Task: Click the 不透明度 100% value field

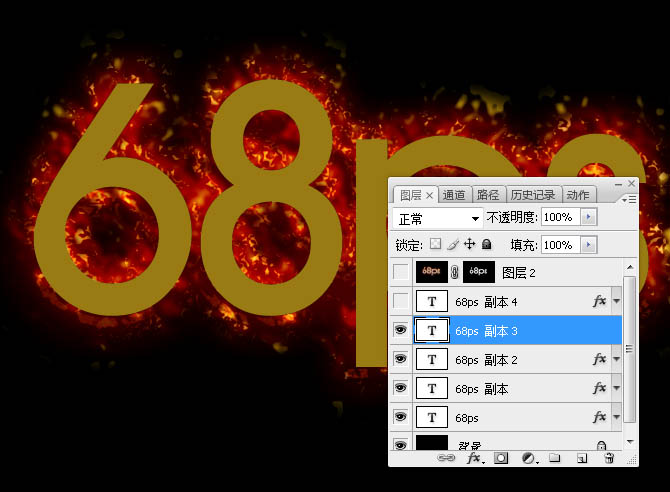Action: click(561, 217)
